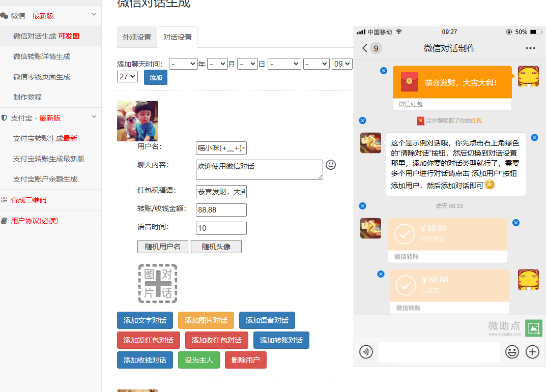The height and width of the screenshot is (392, 547).
Task: Click the green image icon near watermark
Action: coord(534,328)
